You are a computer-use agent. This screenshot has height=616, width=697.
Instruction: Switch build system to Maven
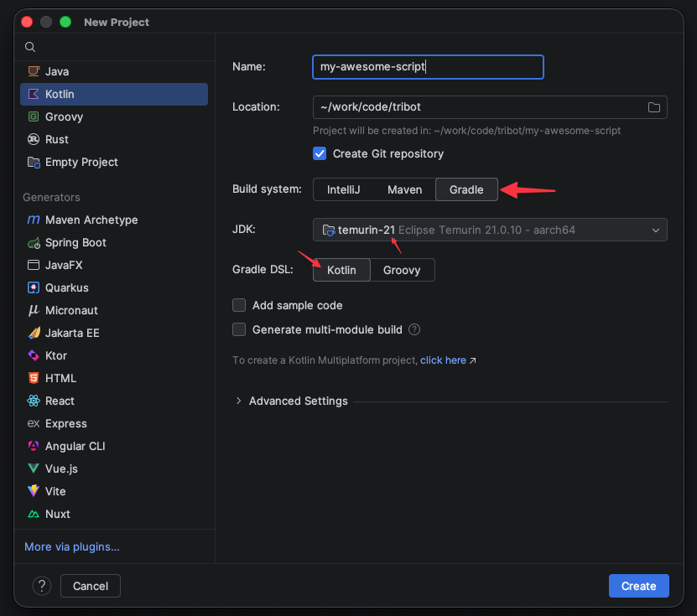(405, 189)
